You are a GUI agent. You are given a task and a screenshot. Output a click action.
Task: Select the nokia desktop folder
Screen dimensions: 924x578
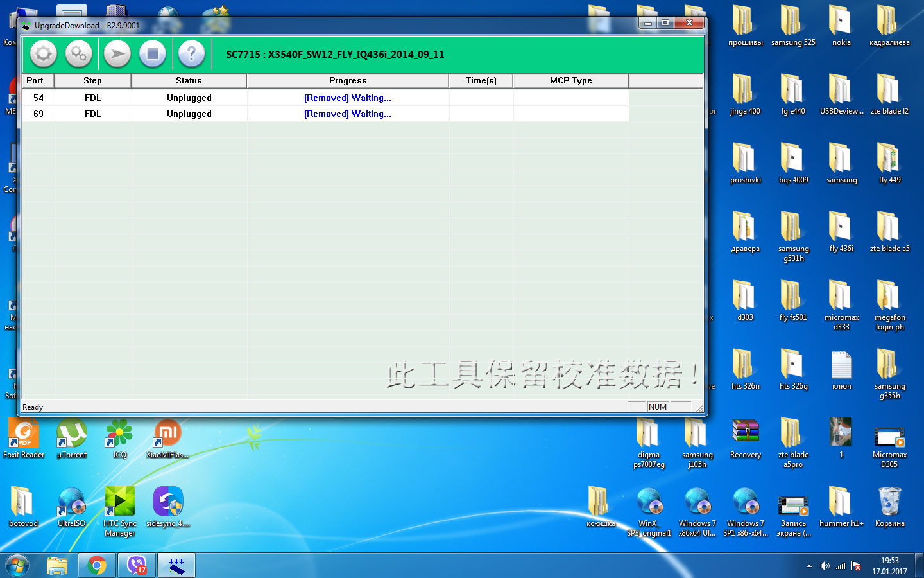click(x=841, y=27)
